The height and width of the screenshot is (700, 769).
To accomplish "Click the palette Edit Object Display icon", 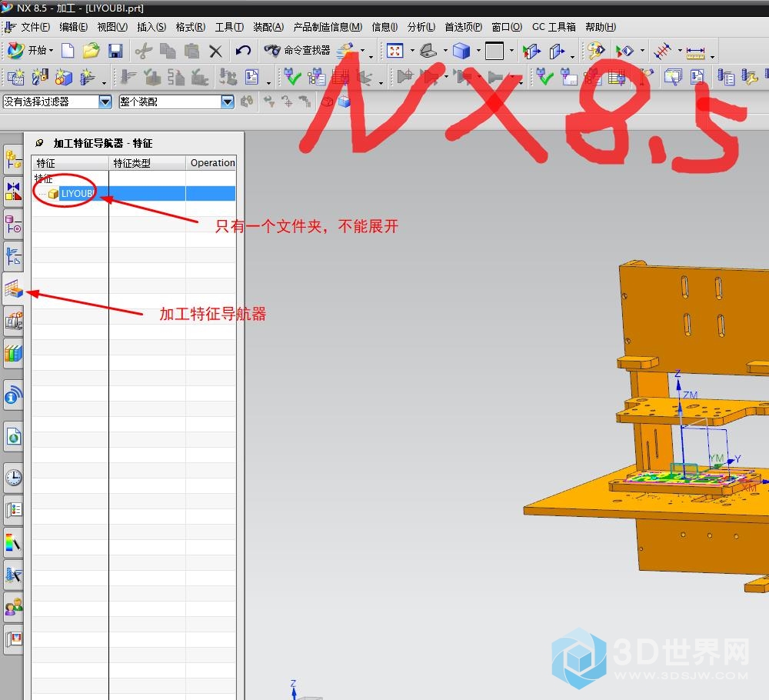I will (595, 51).
